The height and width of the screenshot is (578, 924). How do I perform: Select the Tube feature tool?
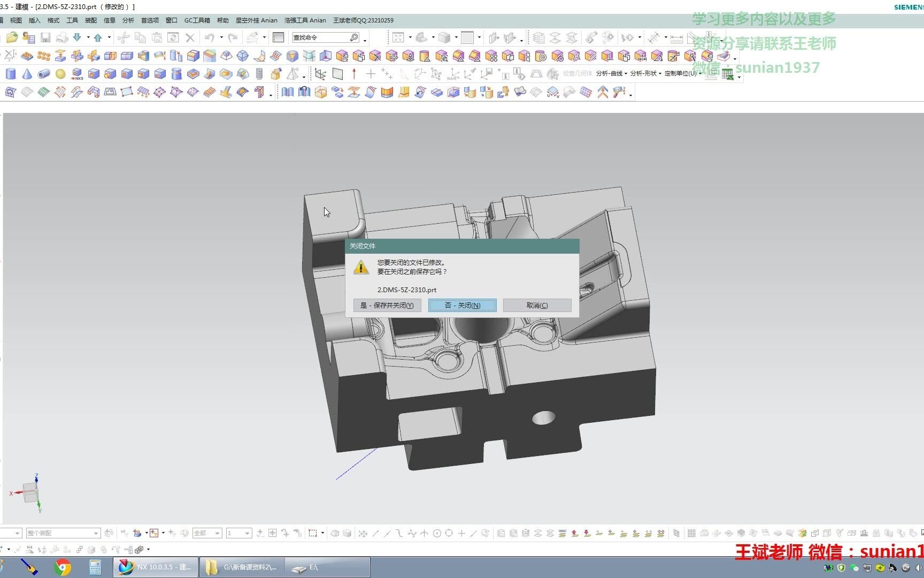tap(44, 74)
